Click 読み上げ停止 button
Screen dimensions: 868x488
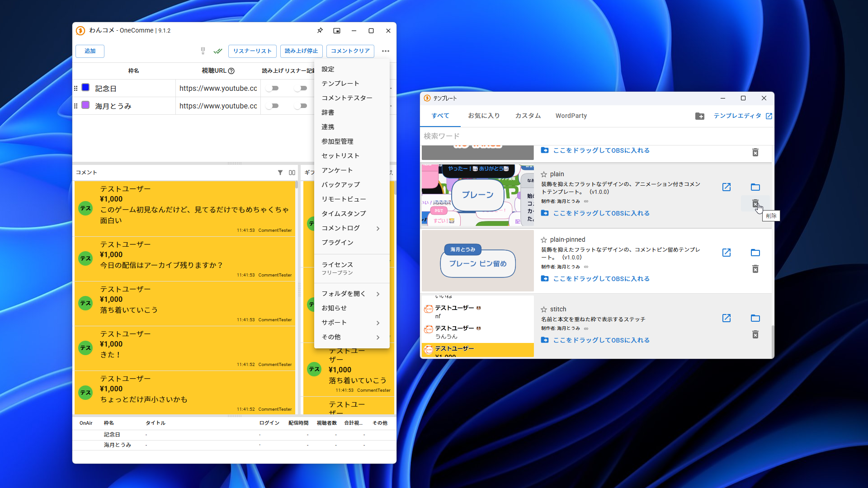(301, 51)
